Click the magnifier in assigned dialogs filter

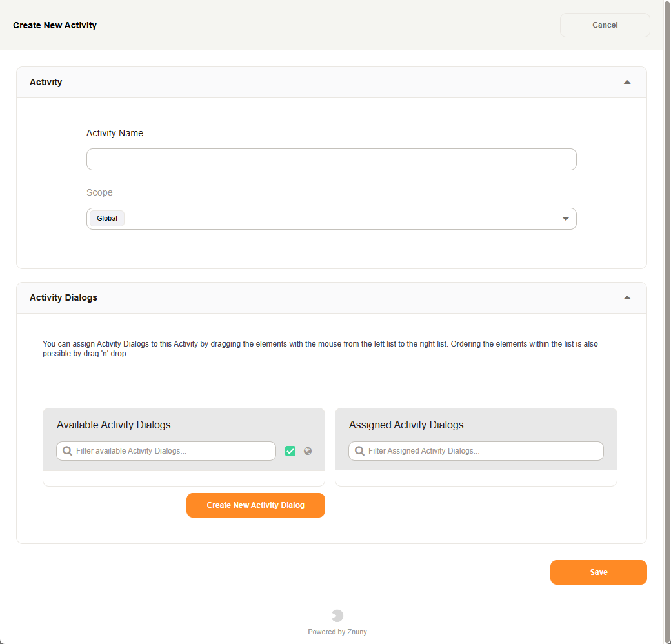coord(359,450)
